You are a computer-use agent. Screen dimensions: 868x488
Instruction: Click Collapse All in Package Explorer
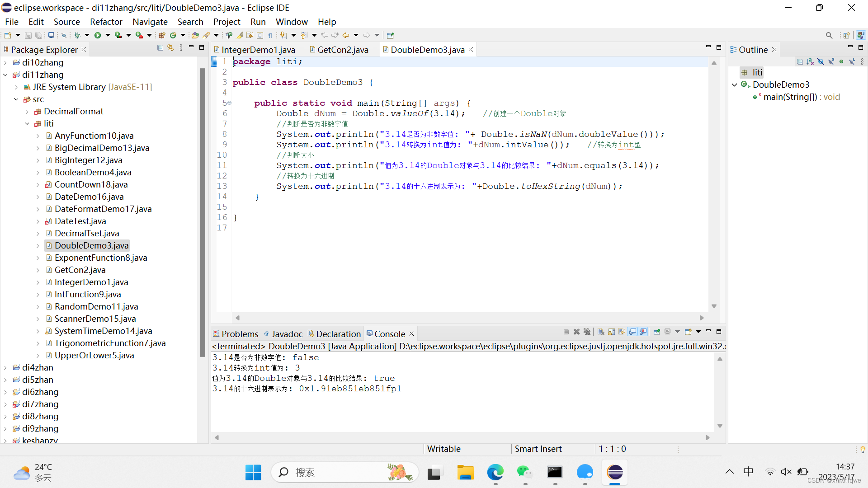pos(160,48)
